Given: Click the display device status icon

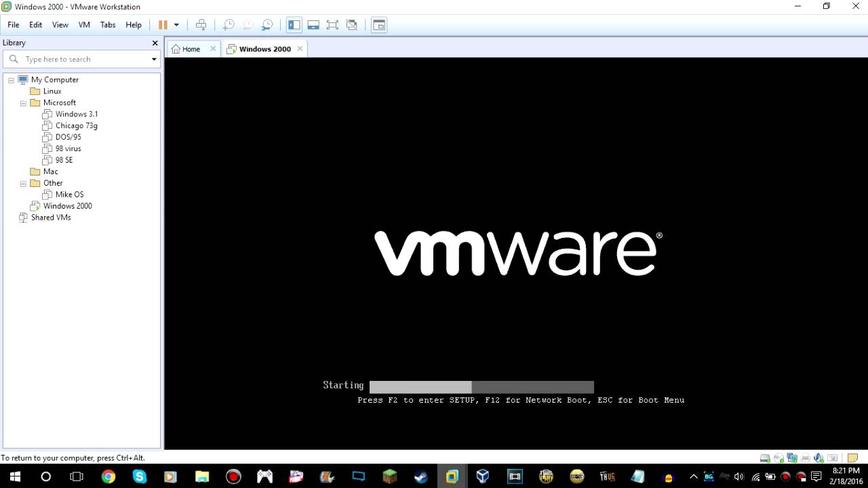Looking at the screenshot, I should (x=833, y=458).
